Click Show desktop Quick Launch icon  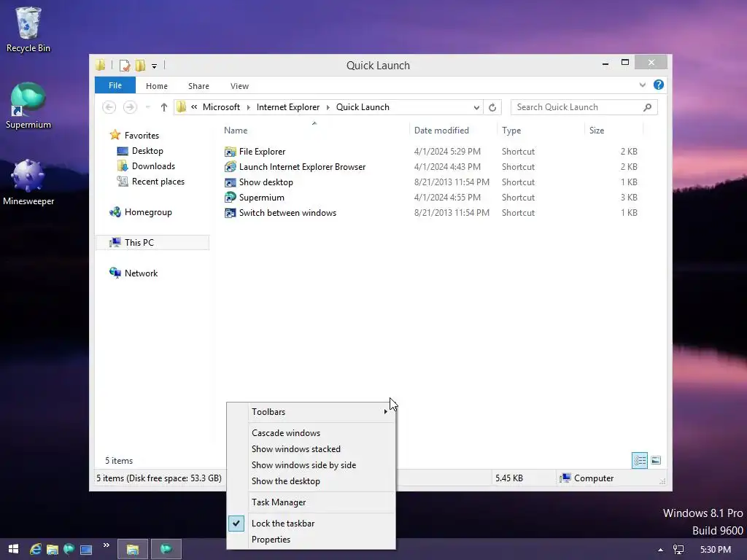tap(86, 550)
